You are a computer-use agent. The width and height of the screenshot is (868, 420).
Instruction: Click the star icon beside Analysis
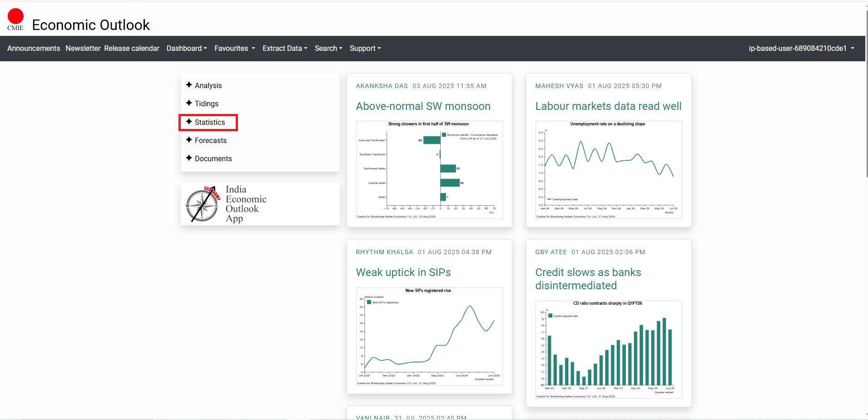coord(189,85)
